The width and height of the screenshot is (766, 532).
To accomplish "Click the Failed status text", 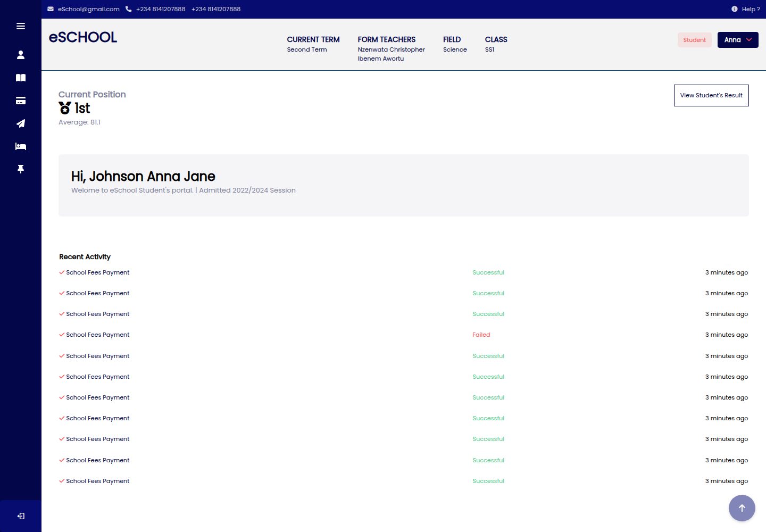I will 481,335.
